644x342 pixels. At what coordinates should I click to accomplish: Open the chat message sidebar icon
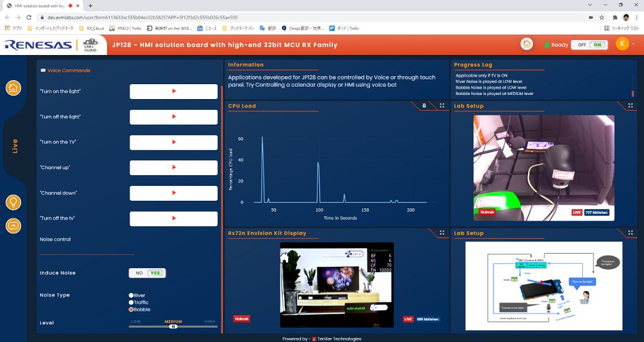pos(13,226)
